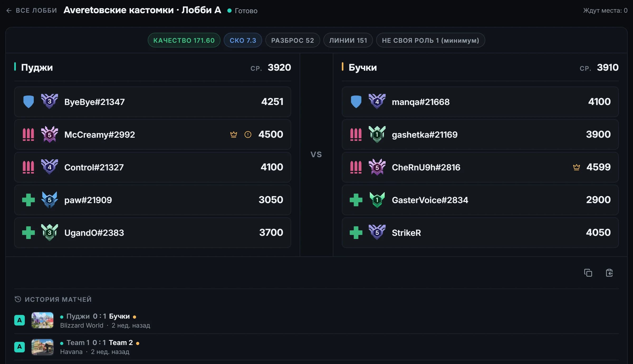Select player paw#21909
The width and height of the screenshot is (633, 364).
152,200
